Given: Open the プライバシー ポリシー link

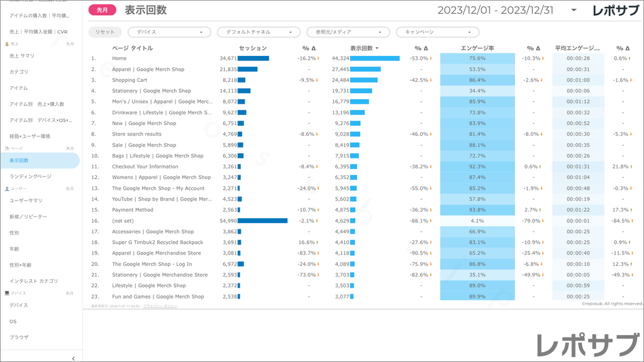Looking at the screenshot, I should click(160, 306).
